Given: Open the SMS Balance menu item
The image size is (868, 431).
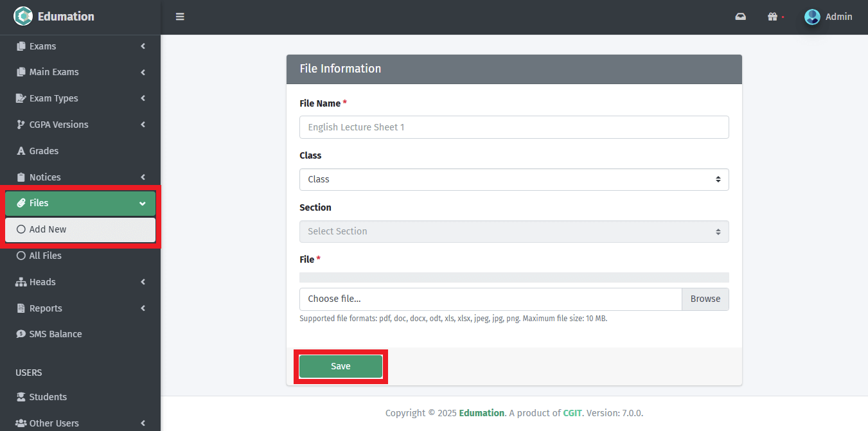Looking at the screenshot, I should pyautogui.click(x=80, y=334).
